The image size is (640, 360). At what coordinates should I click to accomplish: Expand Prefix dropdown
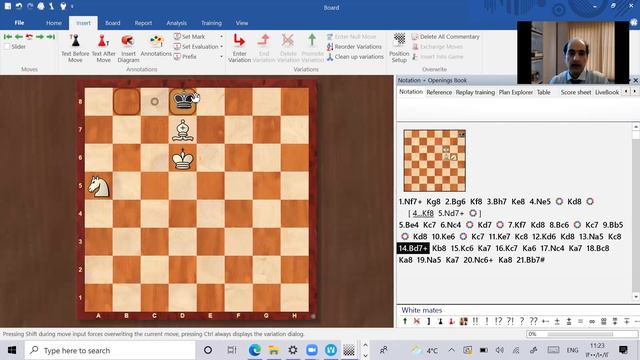[x=222, y=57]
